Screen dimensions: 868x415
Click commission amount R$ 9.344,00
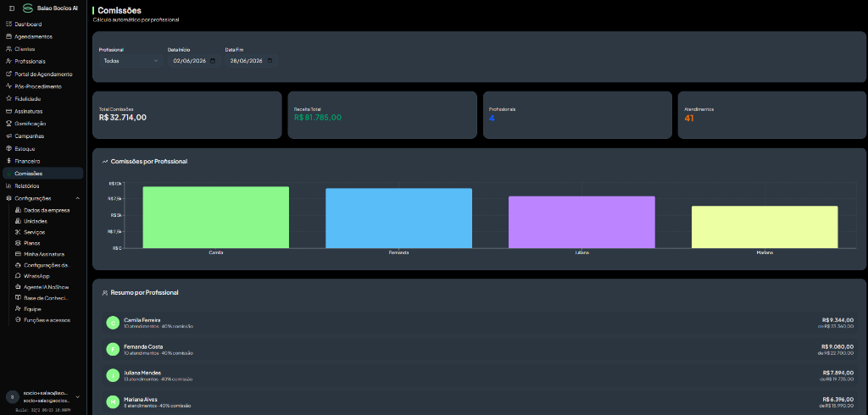point(837,320)
